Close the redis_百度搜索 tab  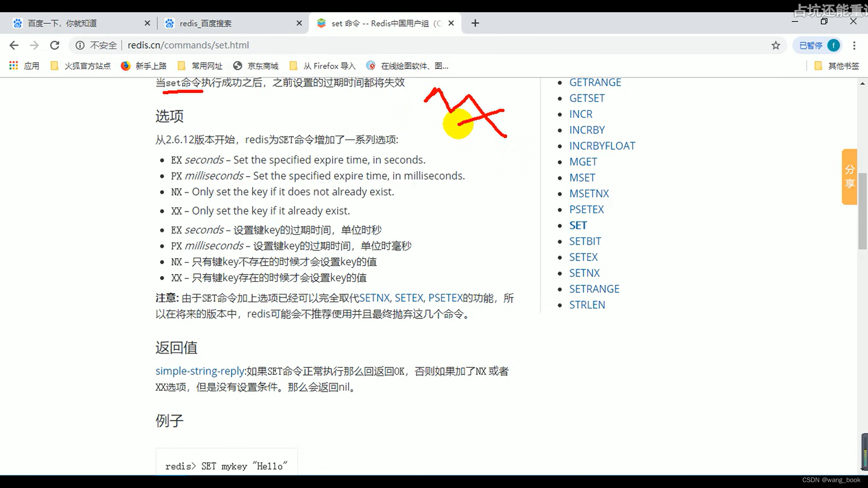pyautogui.click(x=299, y=23)
